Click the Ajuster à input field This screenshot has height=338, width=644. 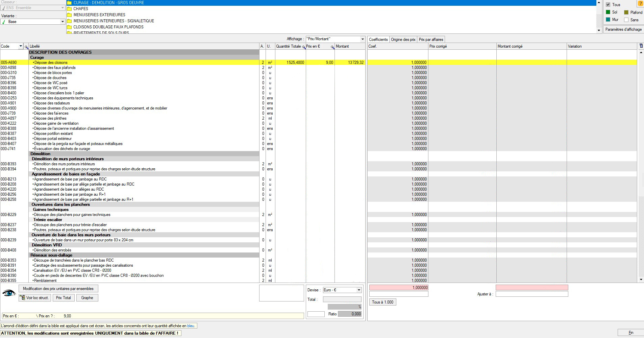click(x=532, y=294)
